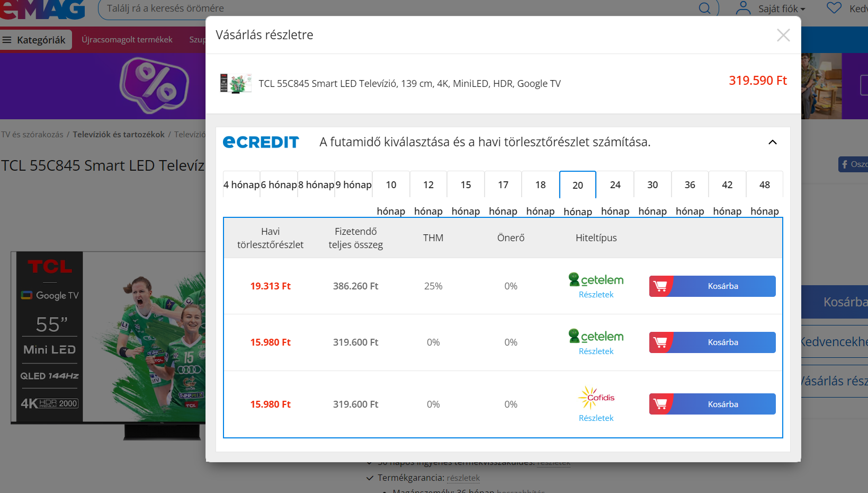Open Televíziók és tartozékok breadcrumb
Screen dimensions: 868x493
click(119, 135)
